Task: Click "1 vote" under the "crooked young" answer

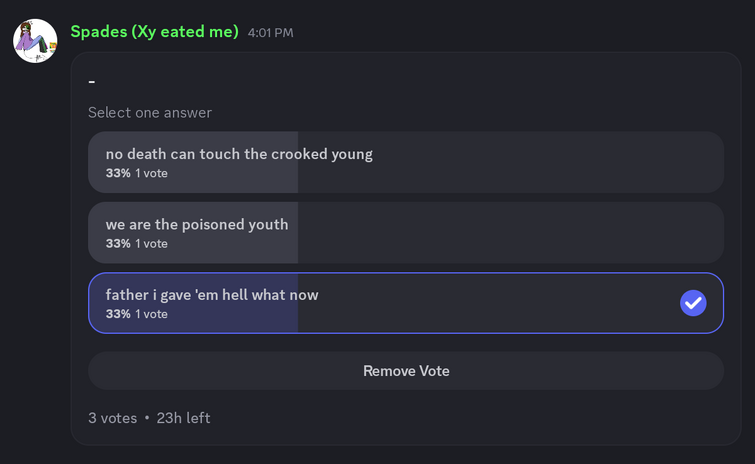Action: pyautogui.click(x=151, y=173)
